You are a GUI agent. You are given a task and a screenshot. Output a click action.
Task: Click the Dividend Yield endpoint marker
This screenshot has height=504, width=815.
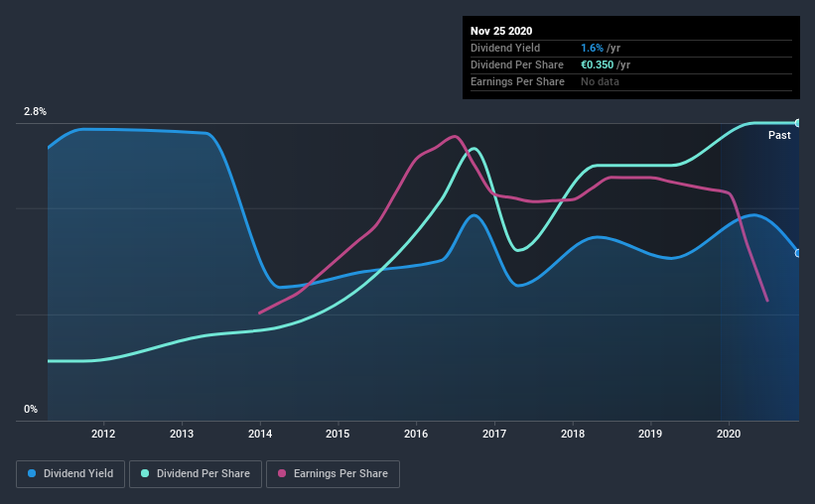(x=798, y=253)
